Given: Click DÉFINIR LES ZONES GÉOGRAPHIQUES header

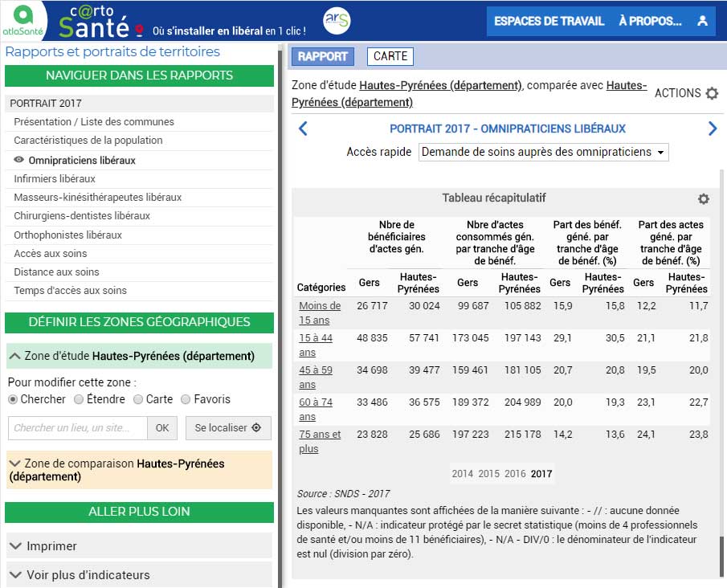Looking at the screenshot, I should 139,322.
